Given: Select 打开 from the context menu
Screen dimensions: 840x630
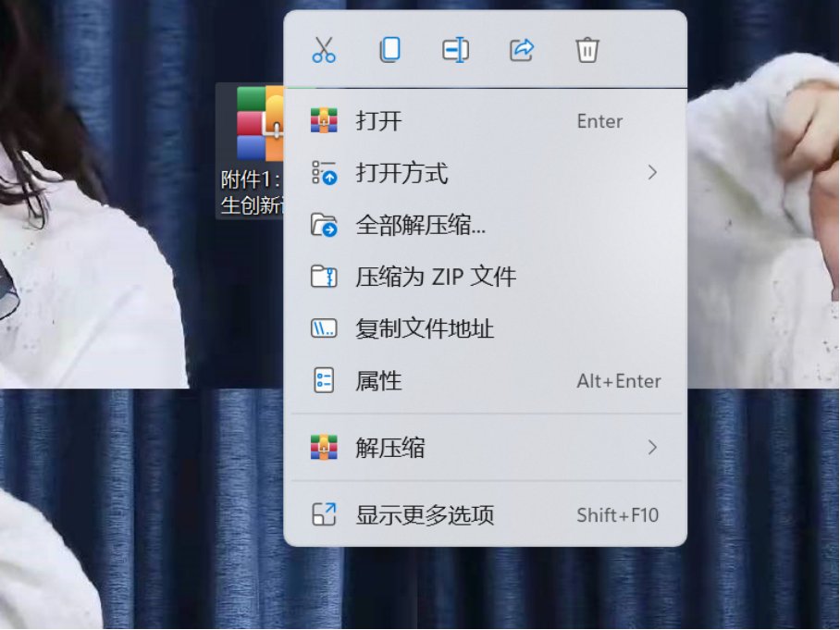Looking at the screenshot, I should coord(379,120).
